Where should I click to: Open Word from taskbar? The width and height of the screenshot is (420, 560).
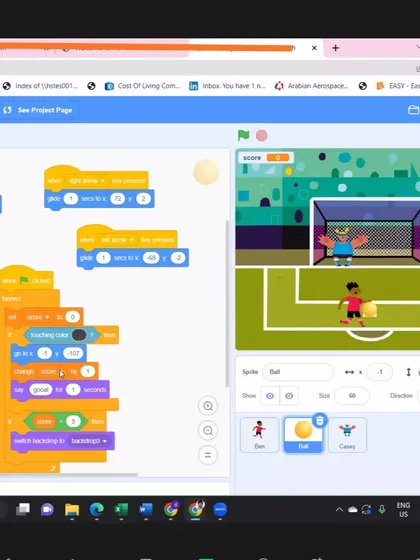coord(146,509)
